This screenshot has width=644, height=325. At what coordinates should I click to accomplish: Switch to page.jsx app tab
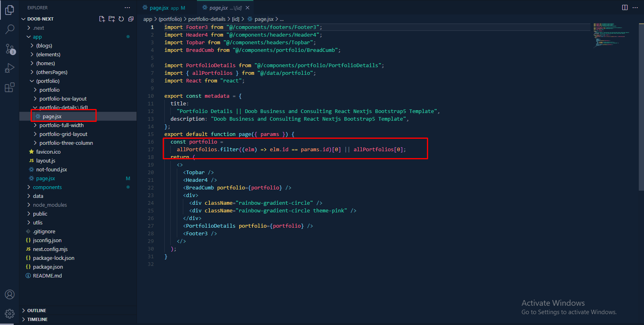tap(167, 8)
